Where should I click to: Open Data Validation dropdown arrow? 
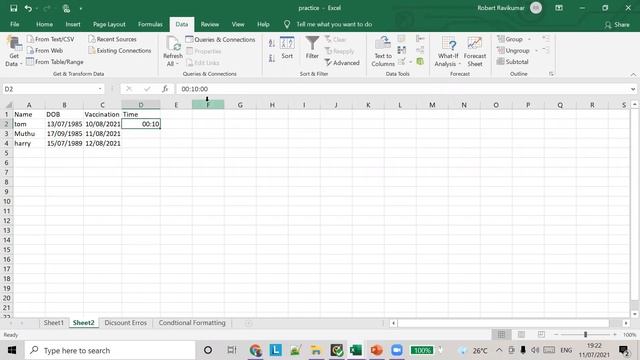pyautogui.click(x=410, y=62)
